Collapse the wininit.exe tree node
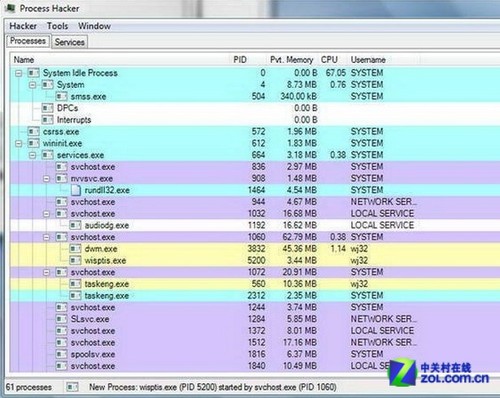The width and height of the screenshot is (500, 398). click(x=19, y=143)
